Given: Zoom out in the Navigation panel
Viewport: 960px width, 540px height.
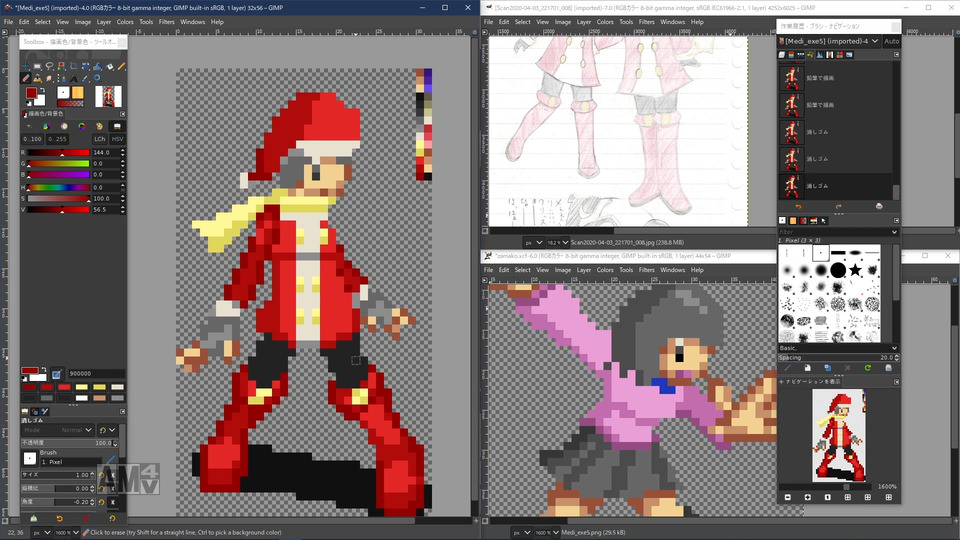Looking at the screenshot, I should [788, 497].
